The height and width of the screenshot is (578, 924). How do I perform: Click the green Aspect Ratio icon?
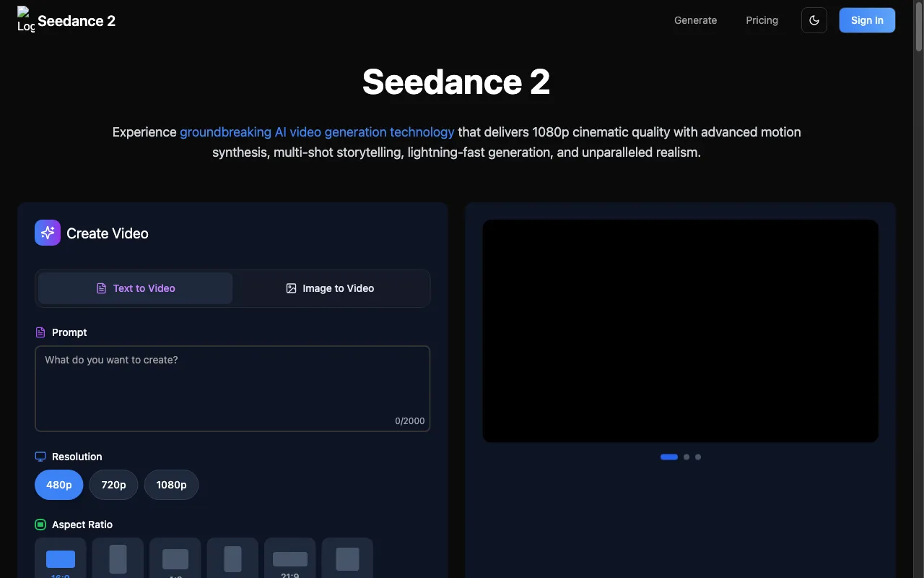click(x=40, y=525)
